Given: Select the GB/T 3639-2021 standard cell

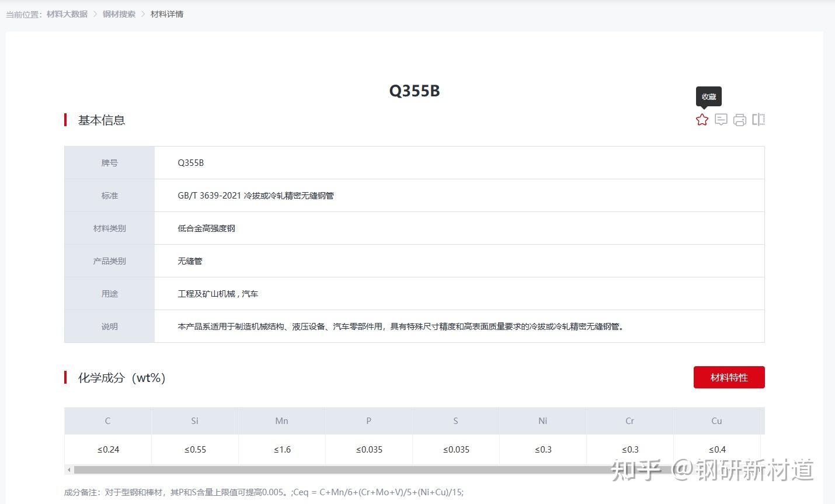Looking at the screenshot, I should (x=256, y=195).
